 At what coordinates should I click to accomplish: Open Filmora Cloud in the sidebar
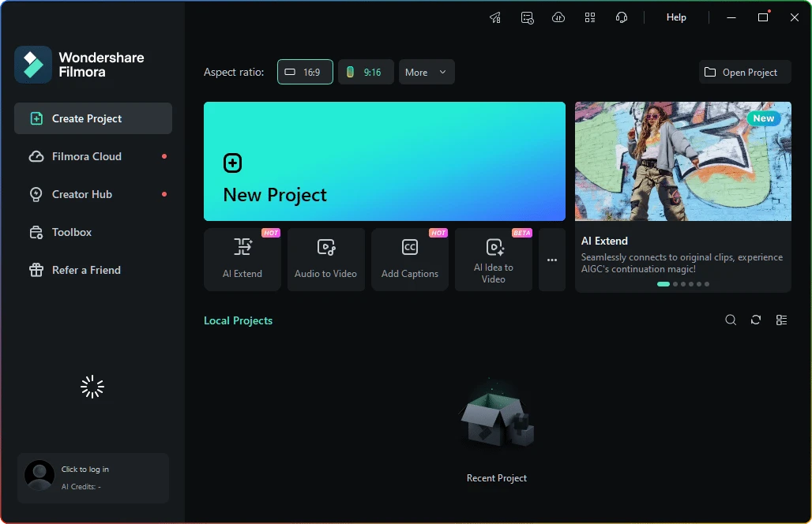[x=87, y=156]
